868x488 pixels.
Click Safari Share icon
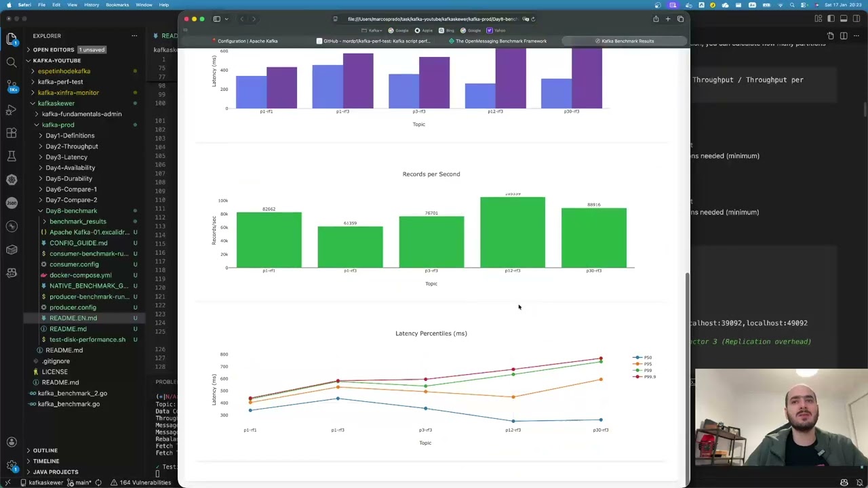[x=656, y=19]
